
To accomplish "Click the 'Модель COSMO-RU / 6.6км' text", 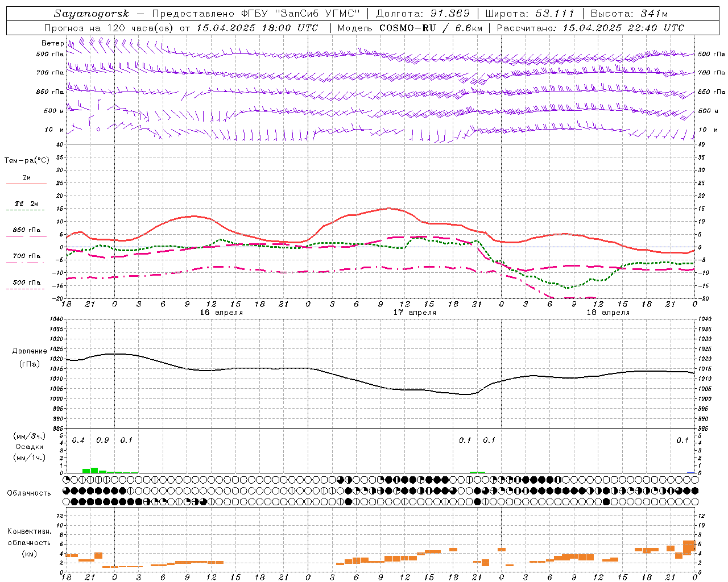I will pyautogui.click(x=410, y=28).
